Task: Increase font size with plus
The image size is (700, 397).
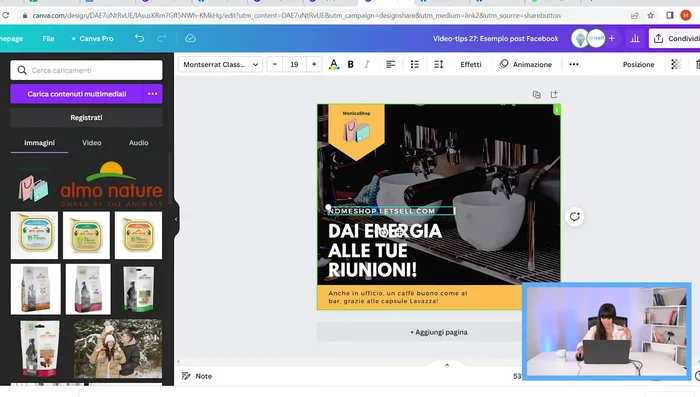Action: pyautogui.click(x=314, y=64)
